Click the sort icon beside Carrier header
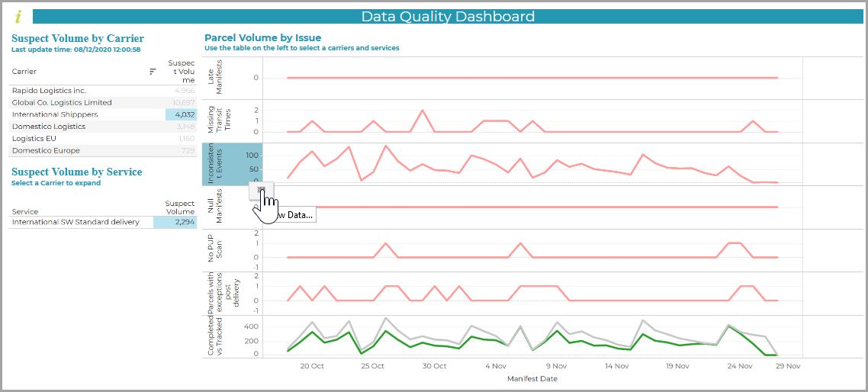The image size is (868, 392). tap(153, 72)
